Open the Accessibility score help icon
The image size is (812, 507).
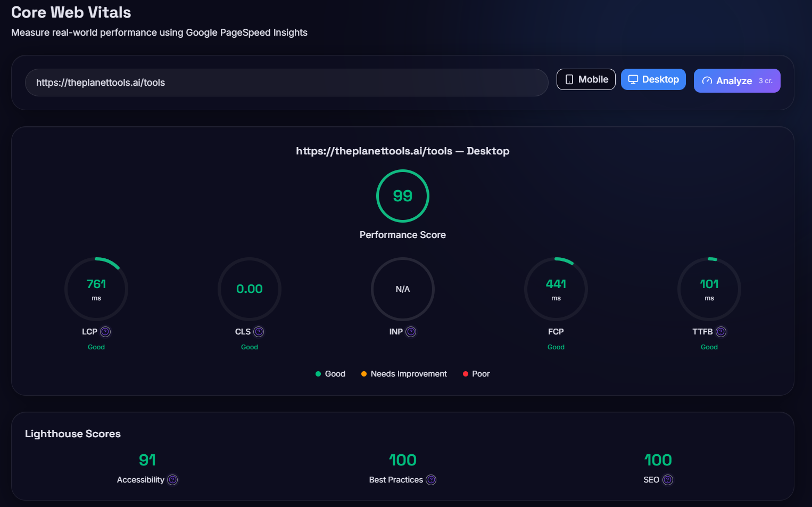pyautogui.click(x=172, y=480)
